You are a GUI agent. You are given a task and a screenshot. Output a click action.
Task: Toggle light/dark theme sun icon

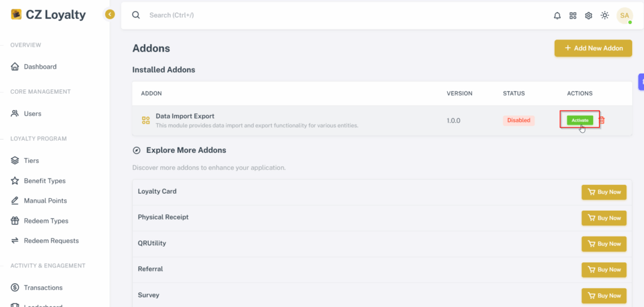[604, 15]
